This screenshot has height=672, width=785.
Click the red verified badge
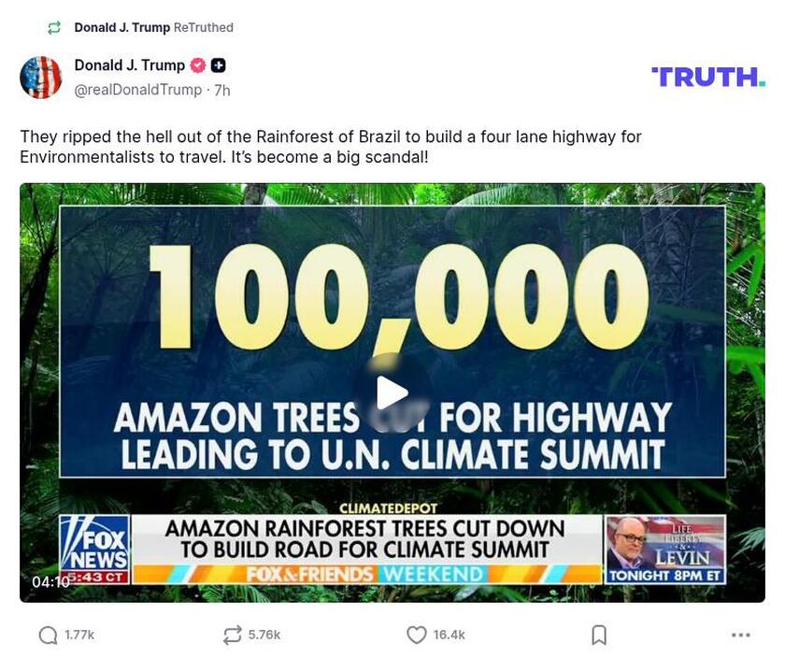[x=198, y=65]
